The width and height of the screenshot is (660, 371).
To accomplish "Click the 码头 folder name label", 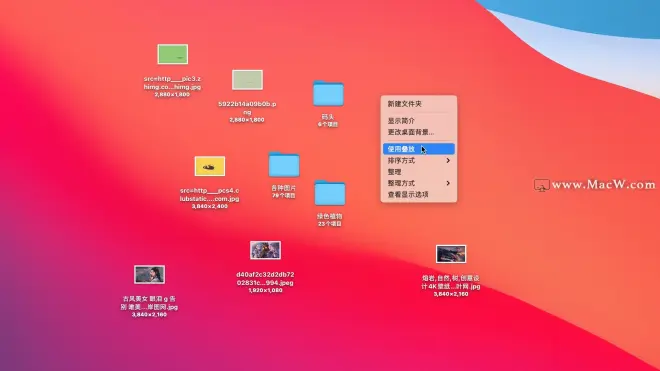I will (328, 117).
